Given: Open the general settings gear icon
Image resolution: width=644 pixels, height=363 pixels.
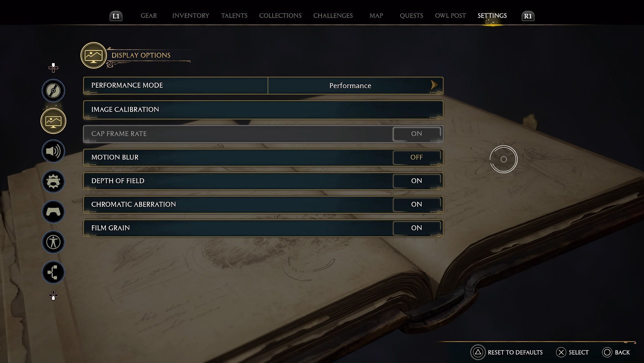Looking at the screenshot, I should click(x=53, y=181).
